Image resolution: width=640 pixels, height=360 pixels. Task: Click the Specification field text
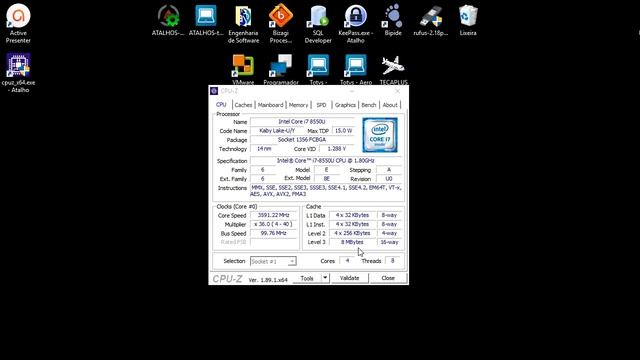pos(326,161)
